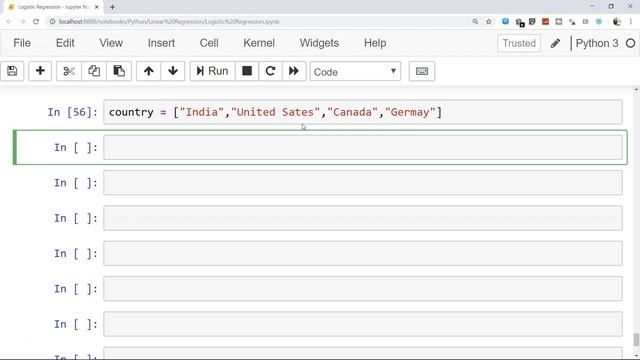Viewport: 640px width, 360px height.
Task: Open a new browser tab
Action: click(x=112, y=7)
